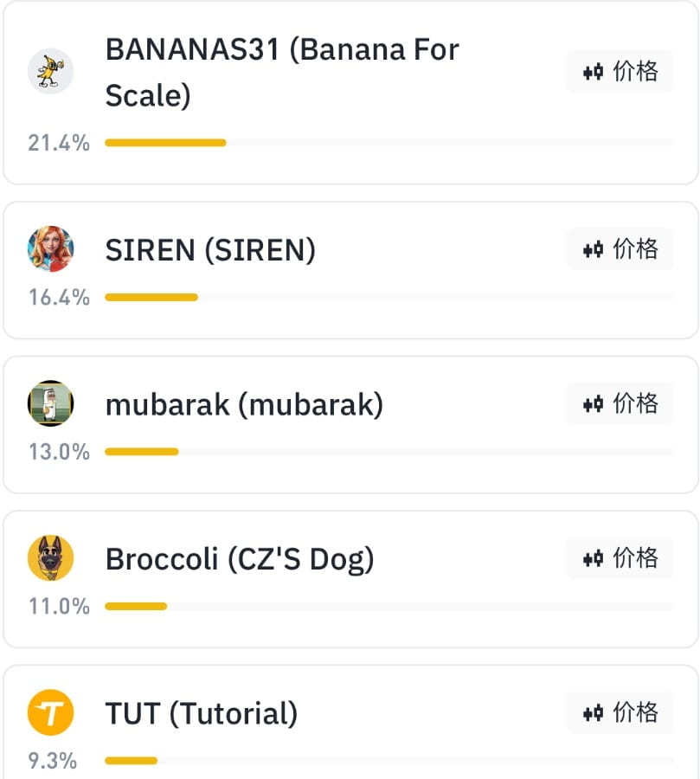The height and width of the screenshot is (779, 700).
Task: Open the mubarak (mubarak) token name
Action: (x=244, y=404)
